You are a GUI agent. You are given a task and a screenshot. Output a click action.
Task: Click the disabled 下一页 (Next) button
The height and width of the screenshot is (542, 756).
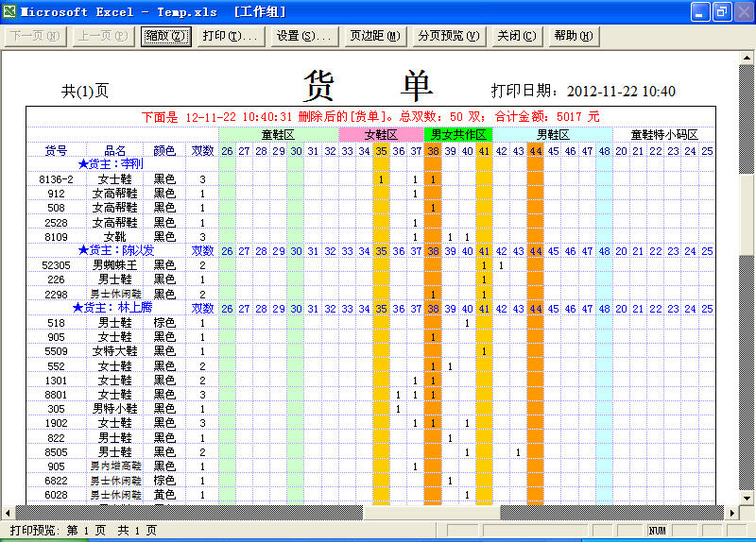(35, 36)
